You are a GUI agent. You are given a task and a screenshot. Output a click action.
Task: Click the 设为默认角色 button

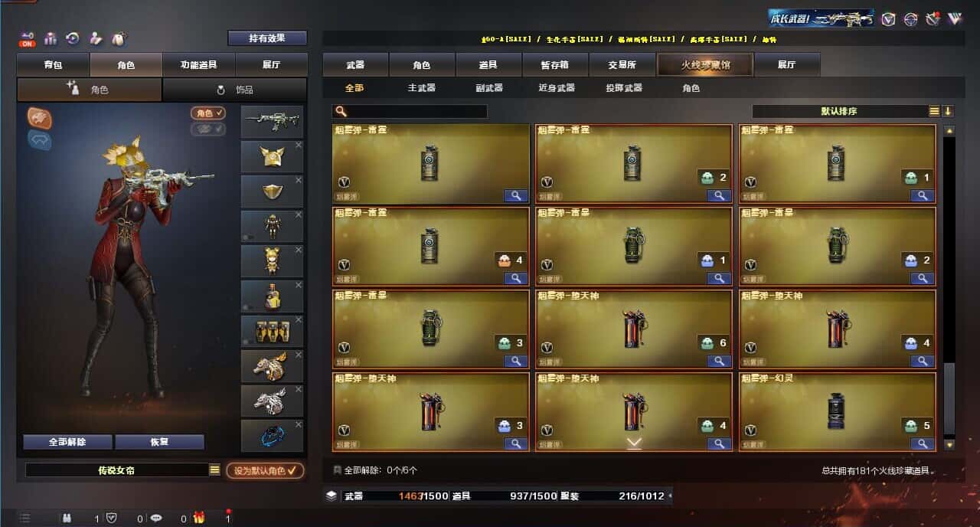pos(264,470)
